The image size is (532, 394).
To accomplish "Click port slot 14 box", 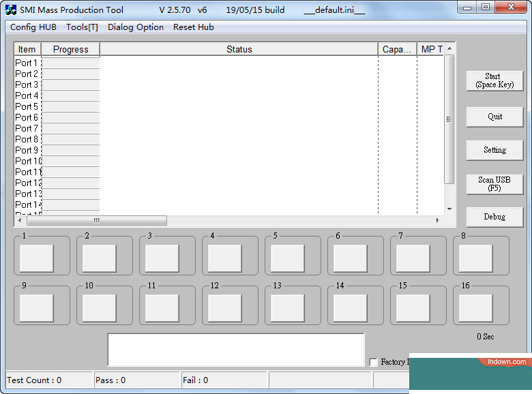I will pyautogui.click(x=351, y=308).
